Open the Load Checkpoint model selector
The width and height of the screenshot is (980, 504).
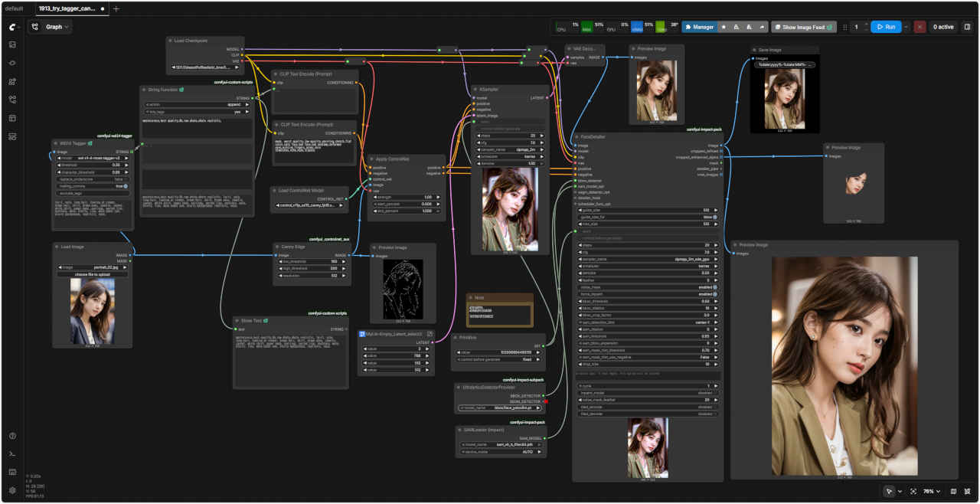[x=205, y=67]
